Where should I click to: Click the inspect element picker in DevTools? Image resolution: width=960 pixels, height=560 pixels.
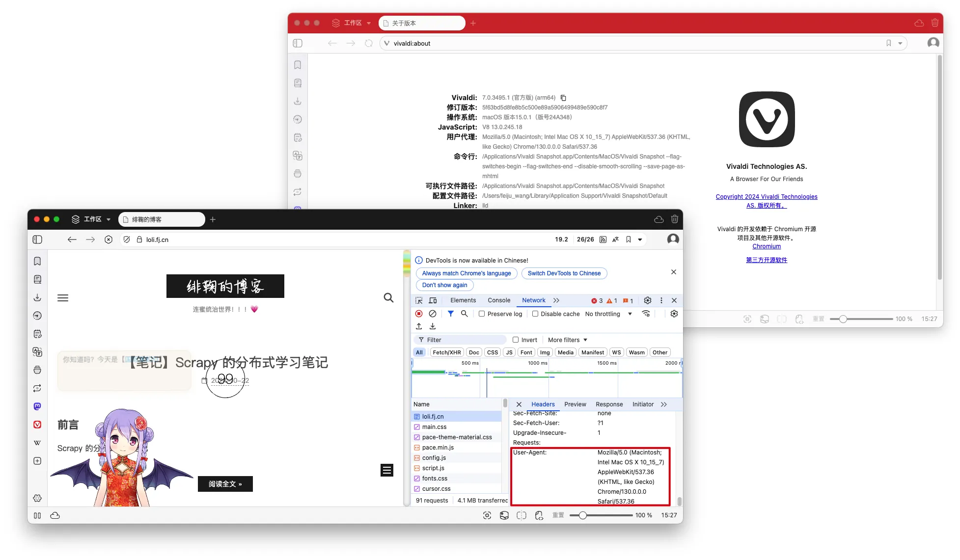(x=419, y=300)
